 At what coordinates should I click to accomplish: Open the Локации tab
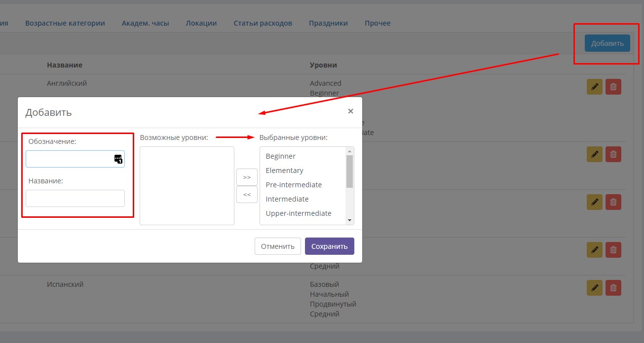201,23
